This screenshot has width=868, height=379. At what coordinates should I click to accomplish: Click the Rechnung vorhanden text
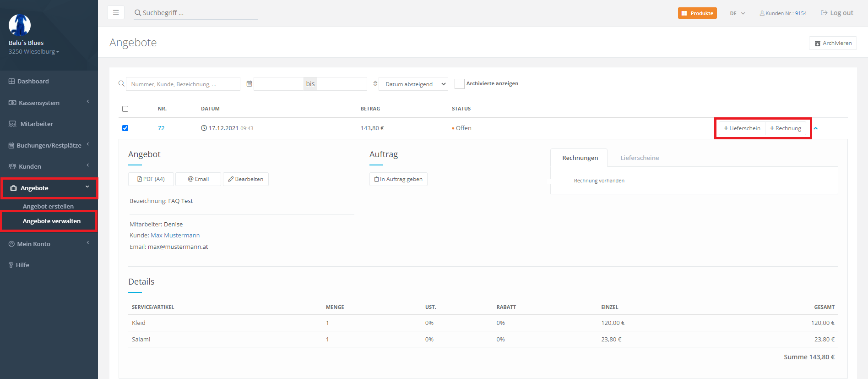tap(599, 181)
